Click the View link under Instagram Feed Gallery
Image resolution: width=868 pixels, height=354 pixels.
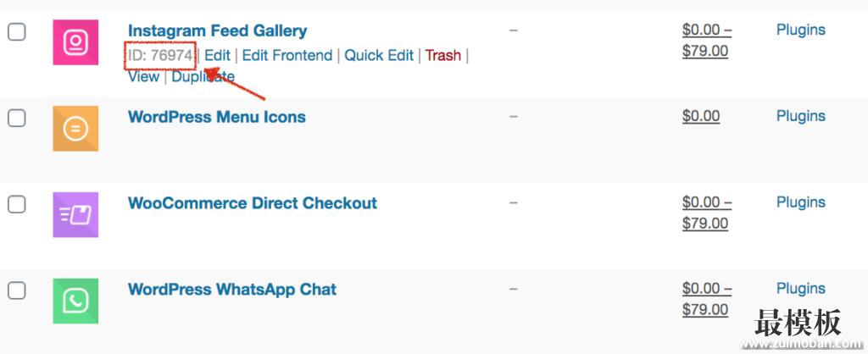click(144, 76)
